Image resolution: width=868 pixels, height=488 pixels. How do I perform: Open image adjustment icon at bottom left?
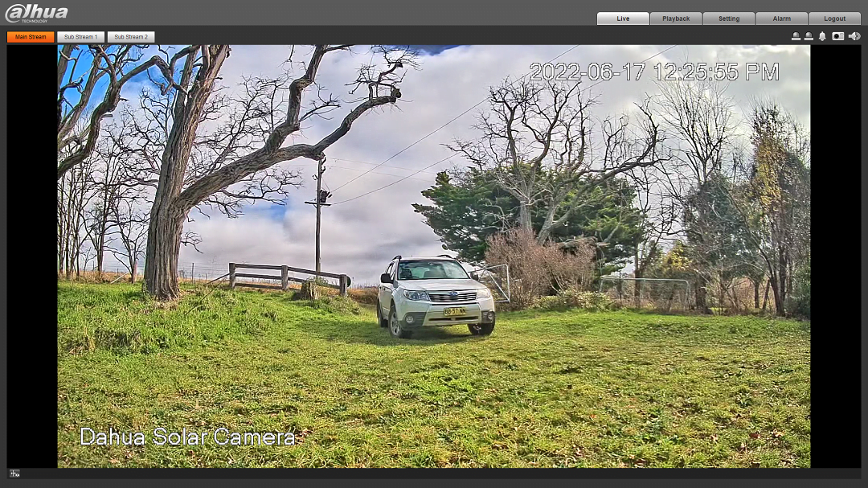pyautogui.click(x=14, y=474)
